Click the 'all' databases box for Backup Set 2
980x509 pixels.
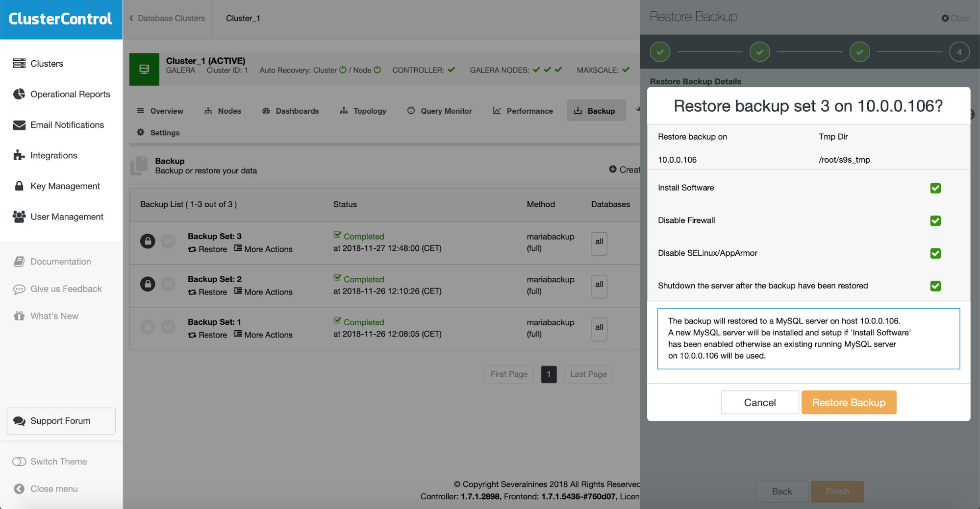599,286
